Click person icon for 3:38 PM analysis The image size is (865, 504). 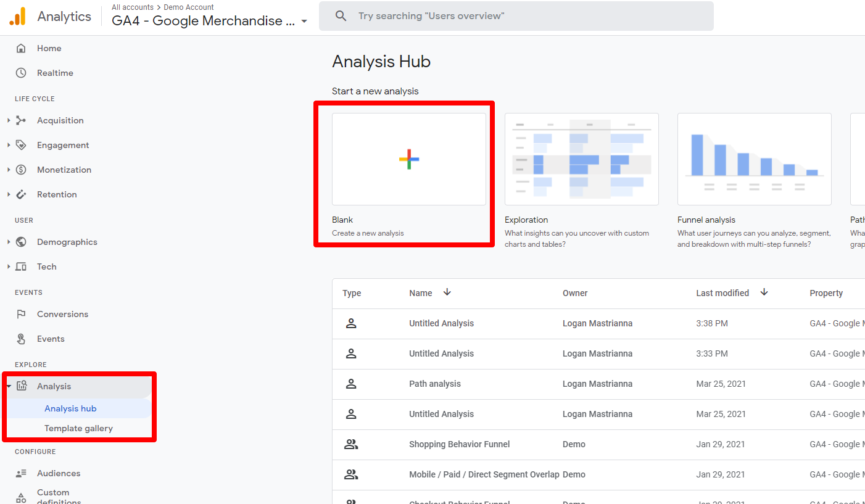351,323
